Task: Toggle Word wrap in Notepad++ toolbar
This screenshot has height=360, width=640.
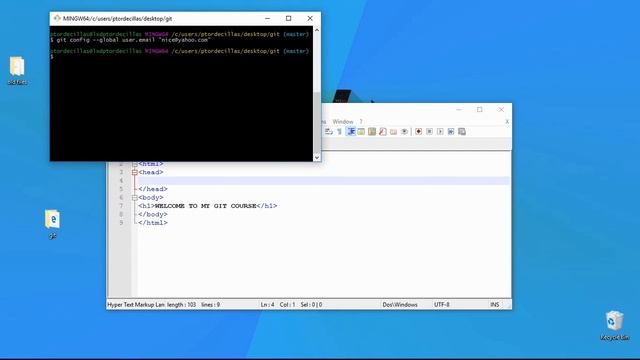Action: coord(329,131)
